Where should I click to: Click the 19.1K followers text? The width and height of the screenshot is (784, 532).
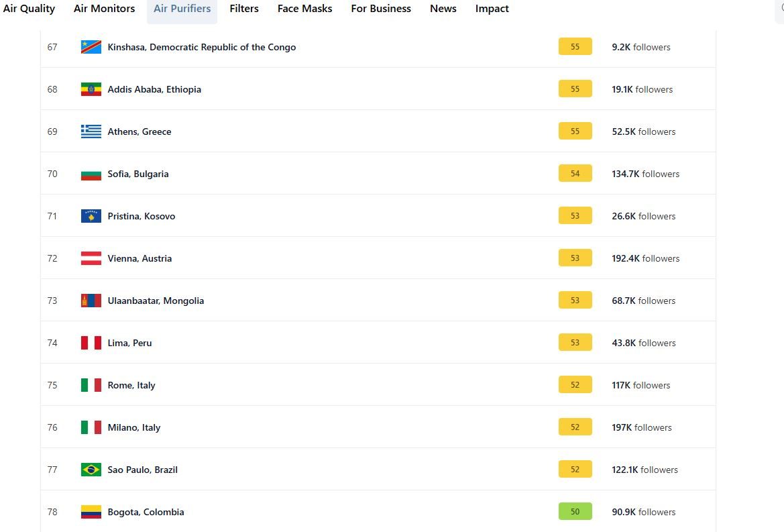click(x=642, y=89)
